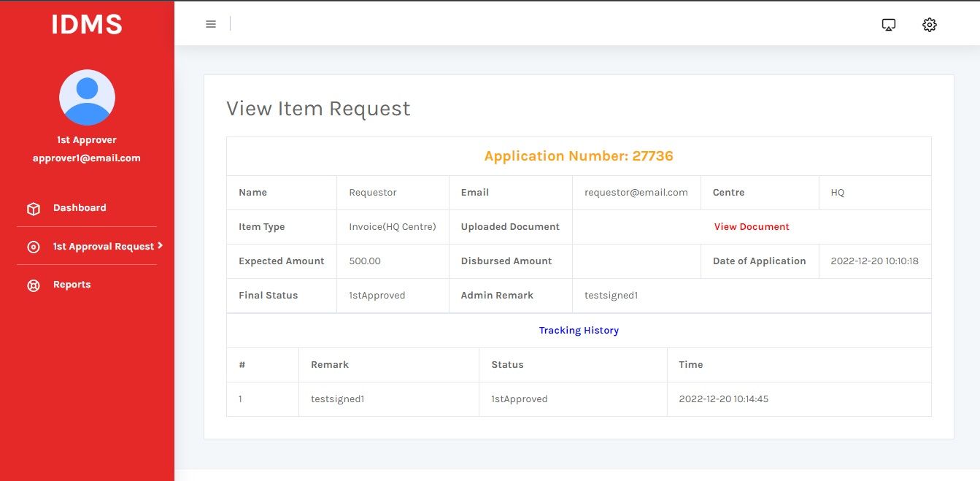Click the 1stApproved final status value
This screenshot has width=980, height=481.
tap(377, 296)
